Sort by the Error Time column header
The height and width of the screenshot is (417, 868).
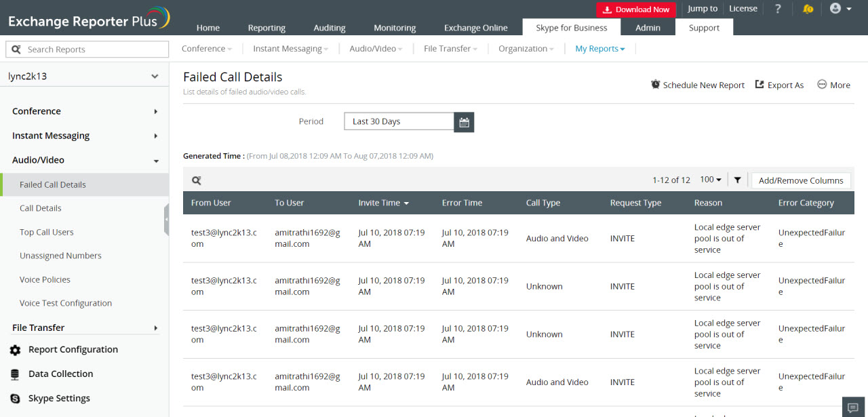(x=462, y=203)
